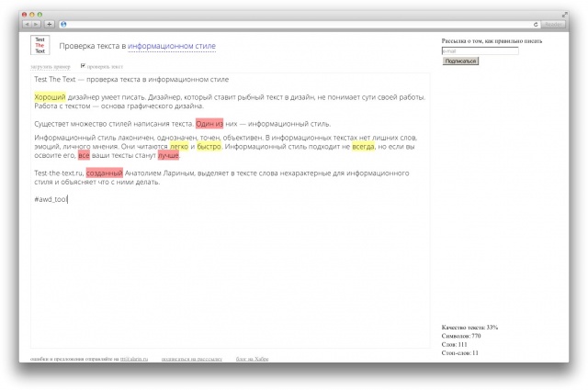The image size is (588, 390).
Task: Focus the e-mail subscription input field
Action: pos(480,51)
